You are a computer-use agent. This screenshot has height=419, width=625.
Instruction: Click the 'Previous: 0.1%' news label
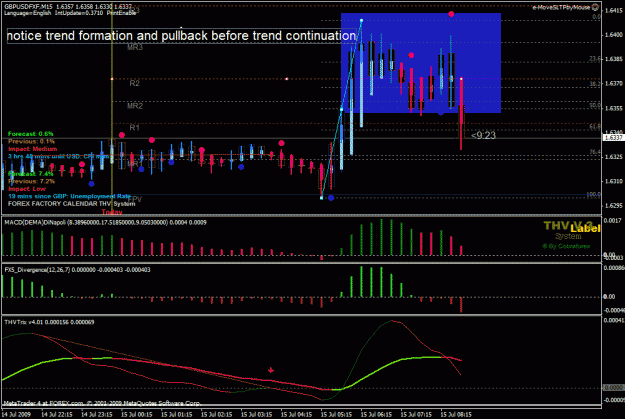pos(31,142)
